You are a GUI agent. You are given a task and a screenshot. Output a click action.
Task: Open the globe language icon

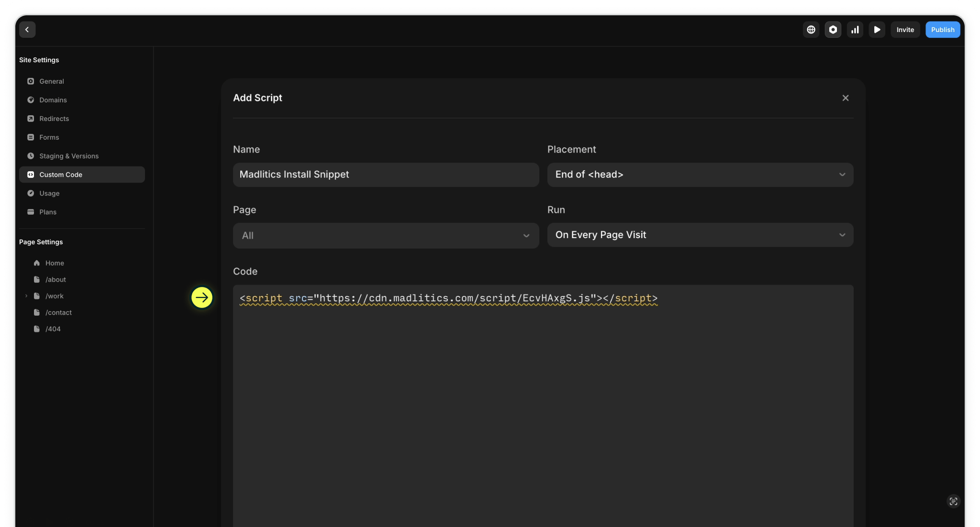coord(811,30)
